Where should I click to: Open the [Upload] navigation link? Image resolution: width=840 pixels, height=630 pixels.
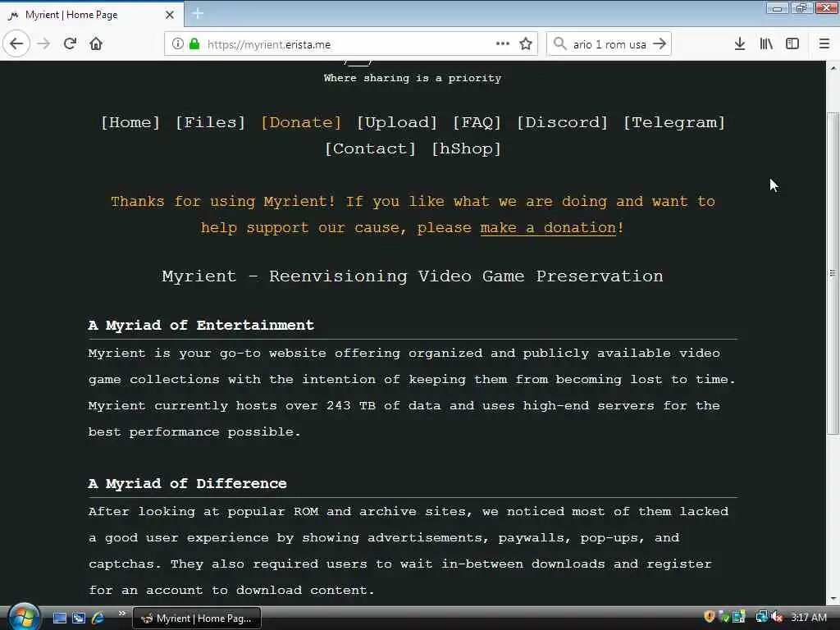[397, 123]
